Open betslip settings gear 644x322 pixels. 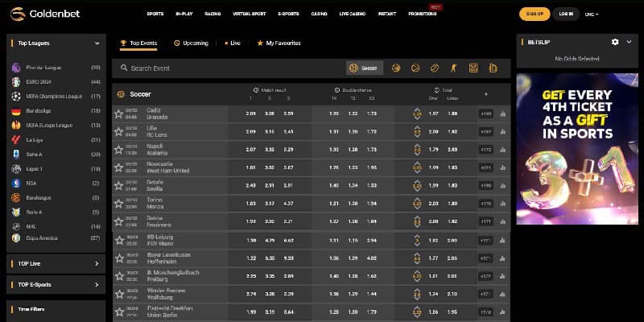615,42
